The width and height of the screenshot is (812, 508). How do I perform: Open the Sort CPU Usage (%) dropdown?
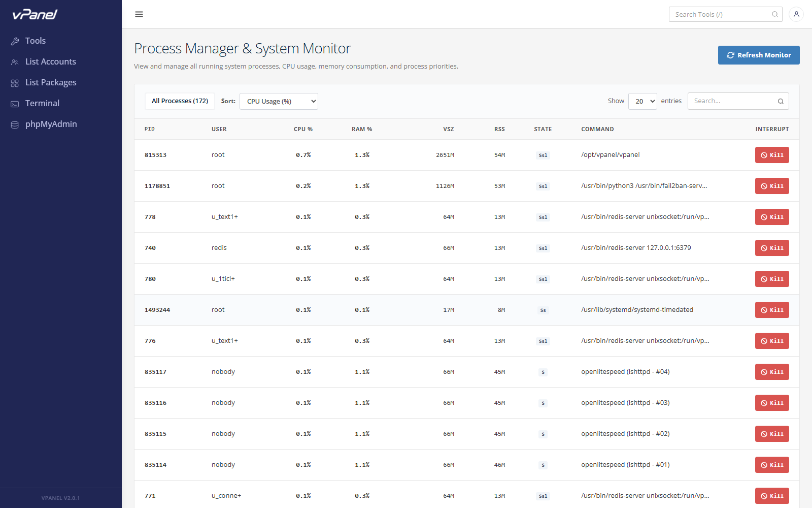(x=279, y=101)
